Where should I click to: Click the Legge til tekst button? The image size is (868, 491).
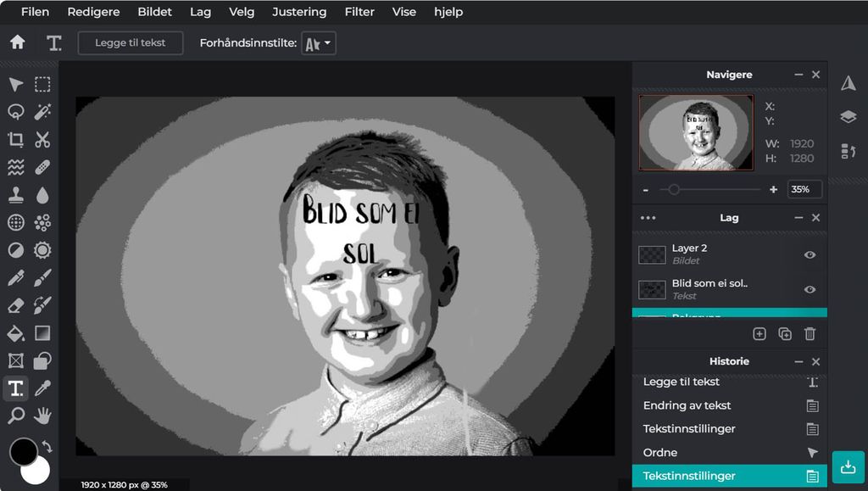131,42
